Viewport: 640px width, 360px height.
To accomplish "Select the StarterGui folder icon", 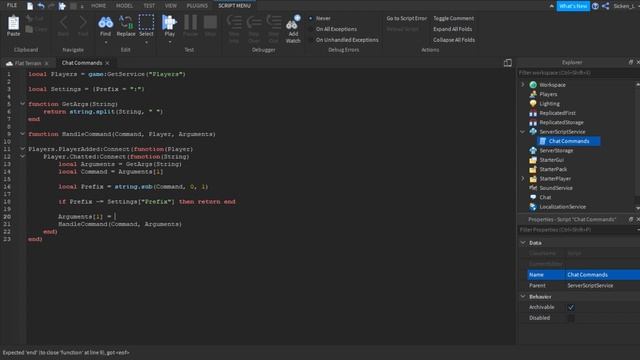I will pos(533,160).
